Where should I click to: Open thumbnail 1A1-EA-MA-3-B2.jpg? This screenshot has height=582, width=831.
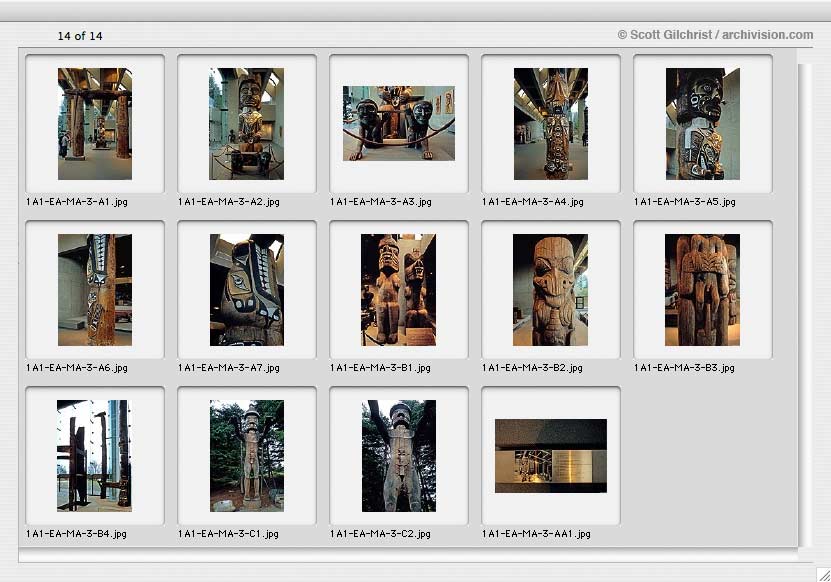(x=550, y=290)
